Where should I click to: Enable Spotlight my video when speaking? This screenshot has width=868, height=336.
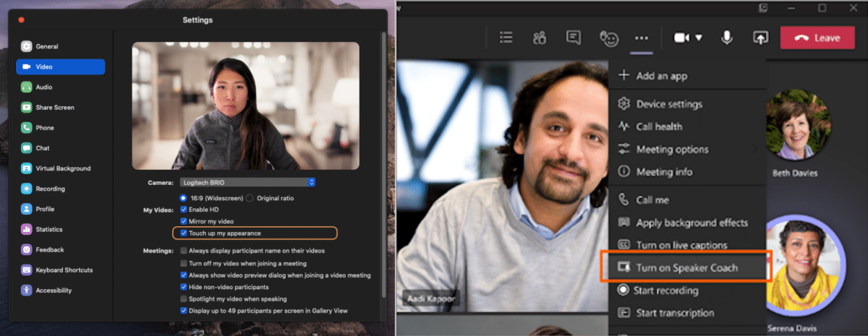tap(183, 298)
